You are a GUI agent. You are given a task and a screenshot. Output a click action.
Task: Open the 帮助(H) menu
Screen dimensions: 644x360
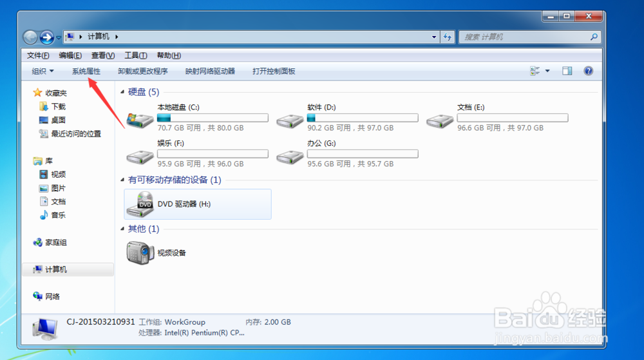pyautogui.click(x=169, y=55)
